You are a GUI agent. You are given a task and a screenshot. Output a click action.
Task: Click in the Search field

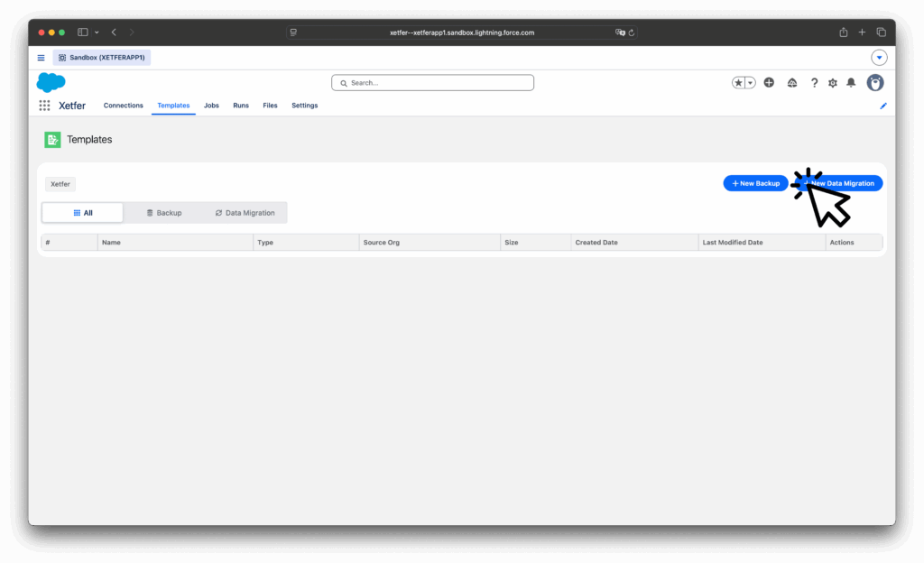click(432, 83)
